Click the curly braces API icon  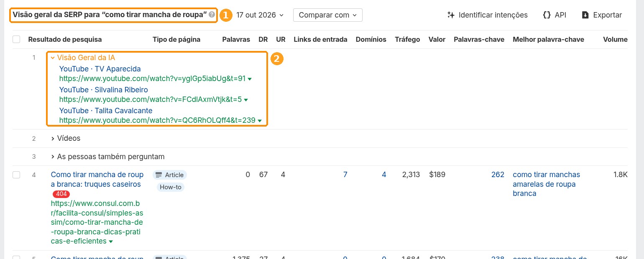click(x=547, y=15)
